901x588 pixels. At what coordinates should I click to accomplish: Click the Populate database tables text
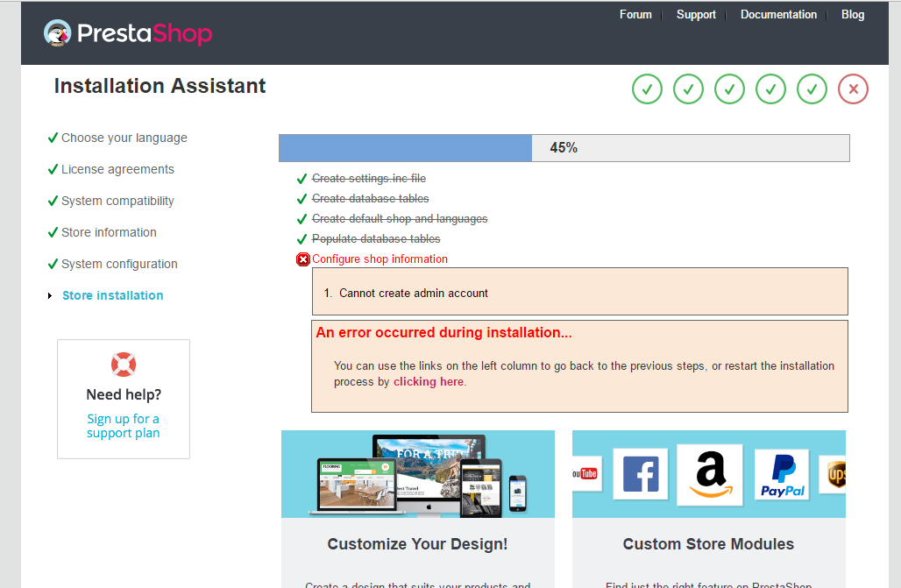tap(376, 239)
